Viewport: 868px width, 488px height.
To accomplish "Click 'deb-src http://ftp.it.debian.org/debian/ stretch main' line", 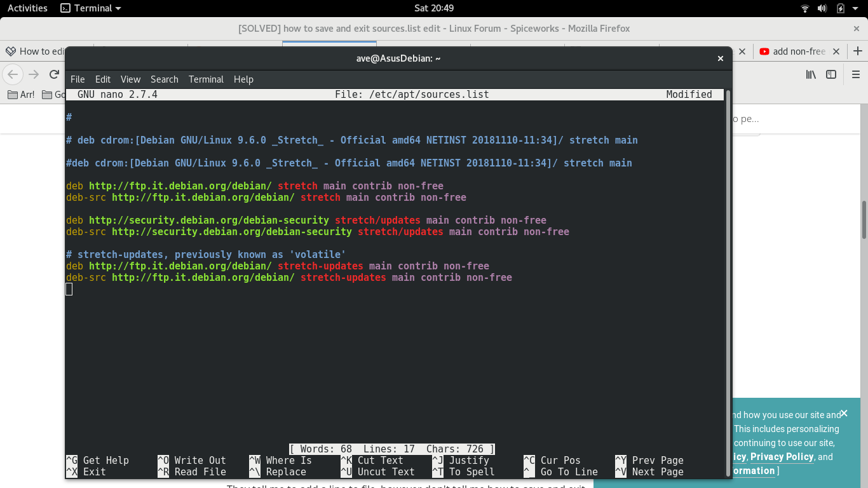I will coord(266,197).
